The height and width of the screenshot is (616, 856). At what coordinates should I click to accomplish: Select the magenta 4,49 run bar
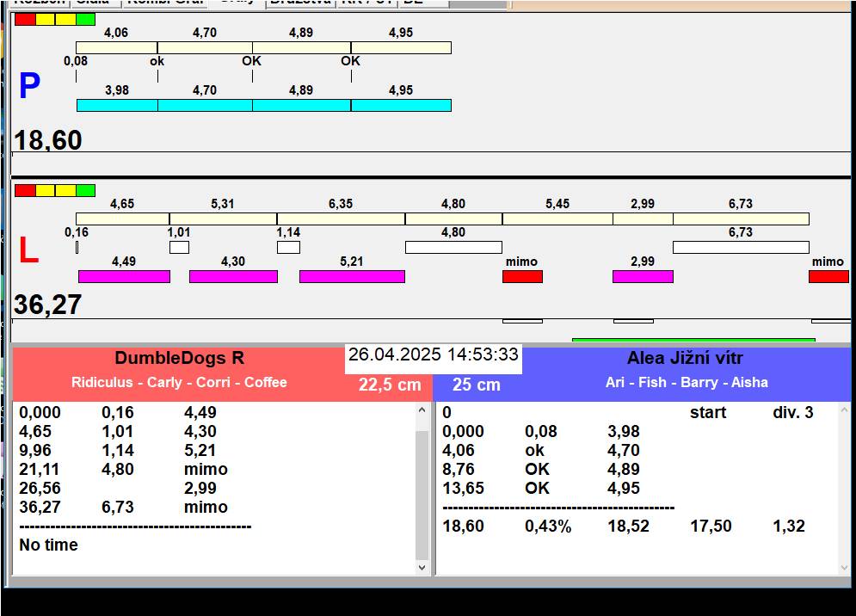pyautogui.click(x=124, y=276)
